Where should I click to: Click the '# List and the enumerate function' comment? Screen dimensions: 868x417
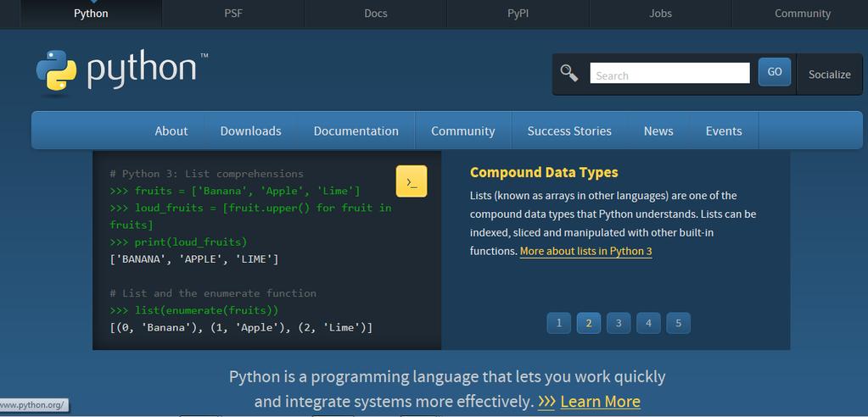pos(213,293)
